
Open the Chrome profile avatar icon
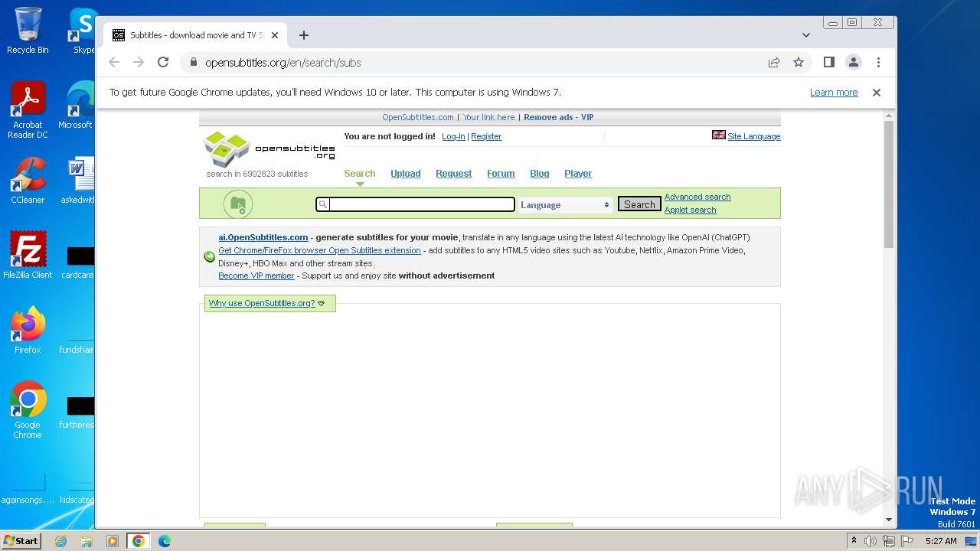point(854,63)
